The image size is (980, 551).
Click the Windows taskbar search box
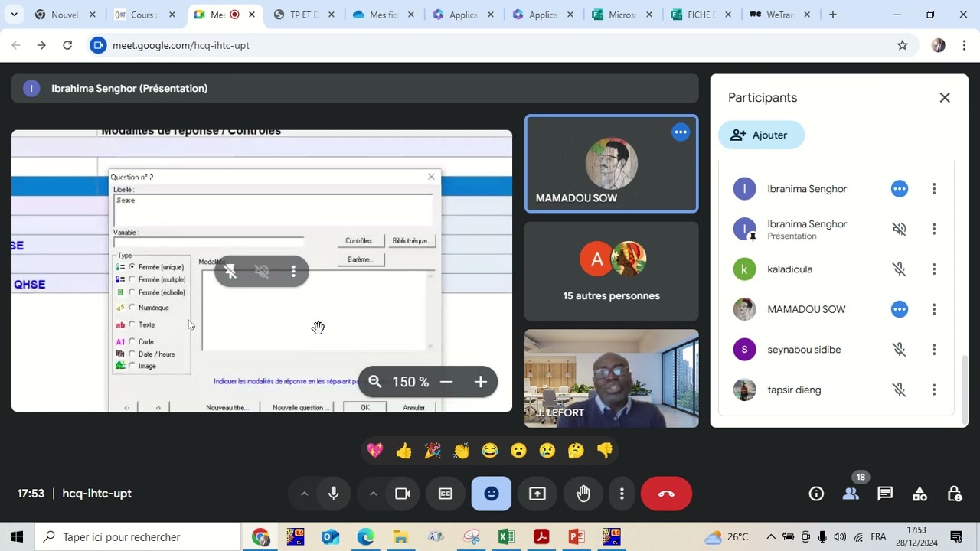coord(138,537)
